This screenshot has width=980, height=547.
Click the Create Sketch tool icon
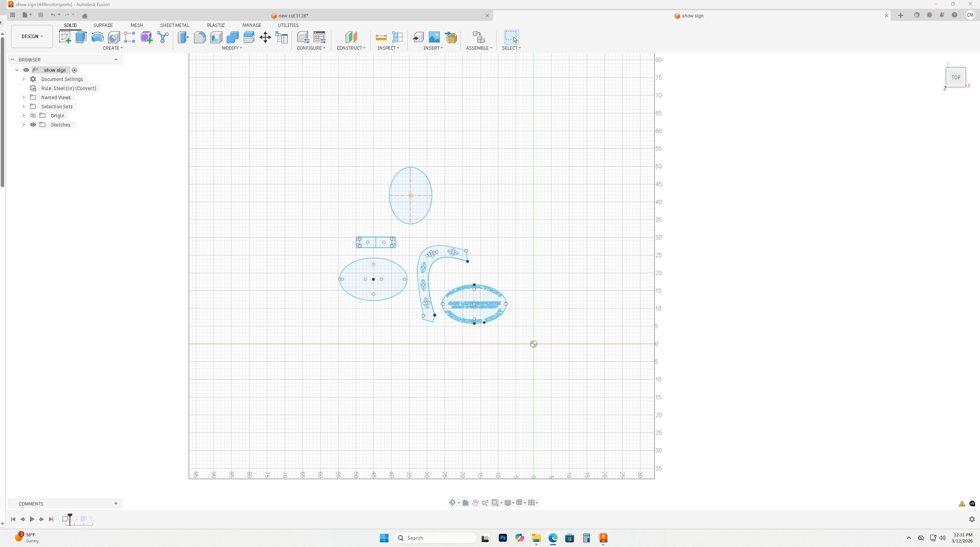(x=65, y=37)
